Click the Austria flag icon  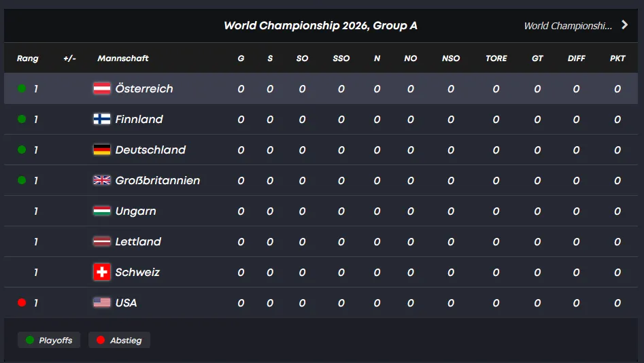(102, 88)
